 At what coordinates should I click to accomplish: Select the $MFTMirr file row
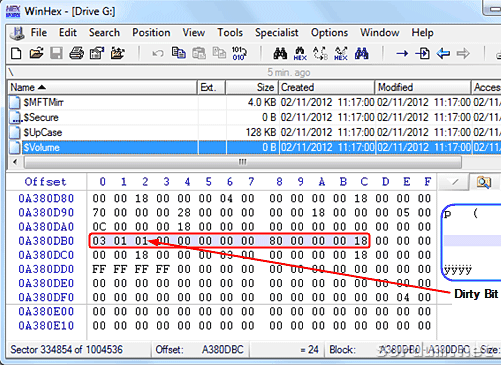point(254,102)
